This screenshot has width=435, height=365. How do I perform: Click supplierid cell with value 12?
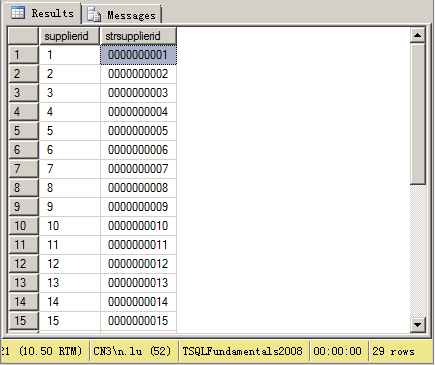tap(70, 264)
